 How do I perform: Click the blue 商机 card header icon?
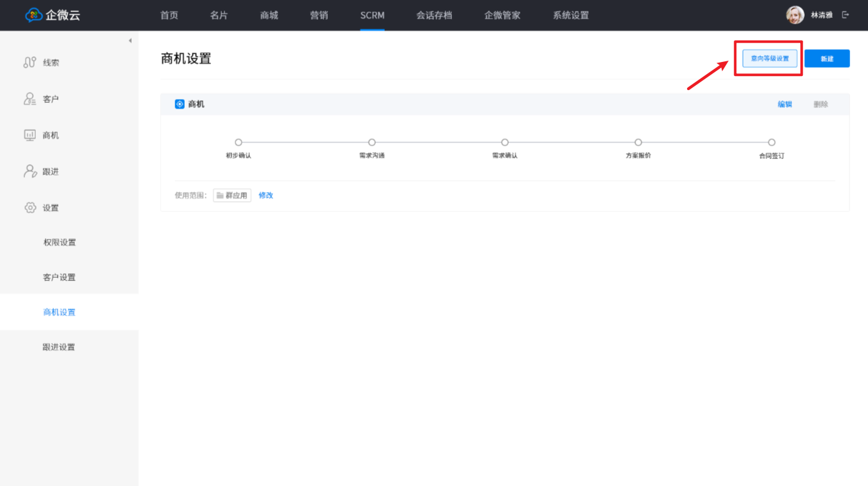point(180,104)
